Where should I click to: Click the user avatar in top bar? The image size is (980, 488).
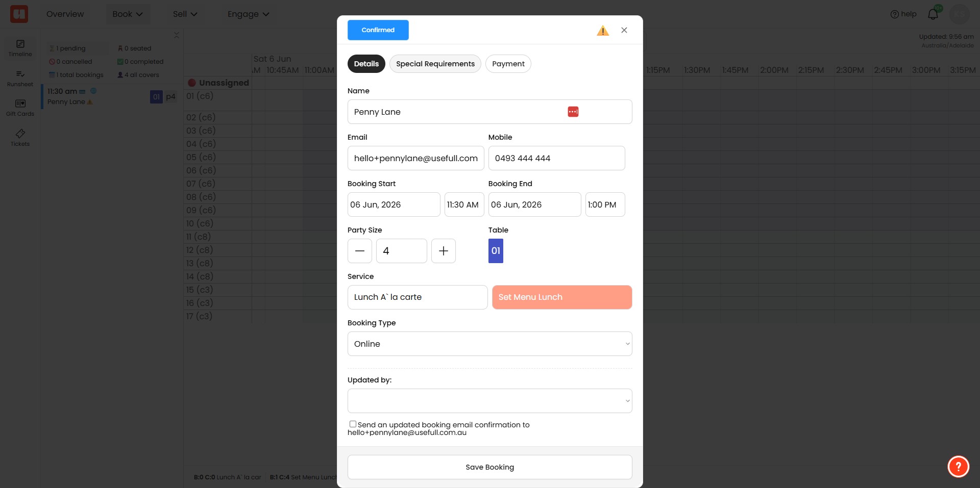pos(959,14)
